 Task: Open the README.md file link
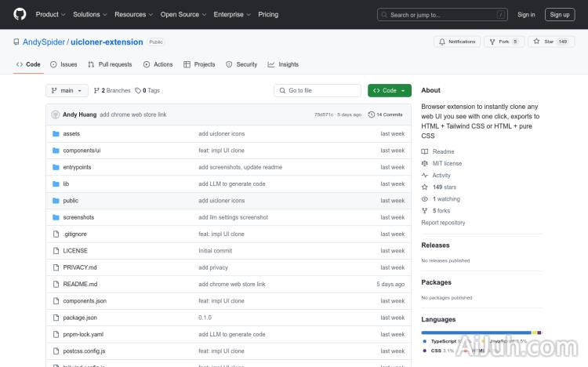coord(80,284)
